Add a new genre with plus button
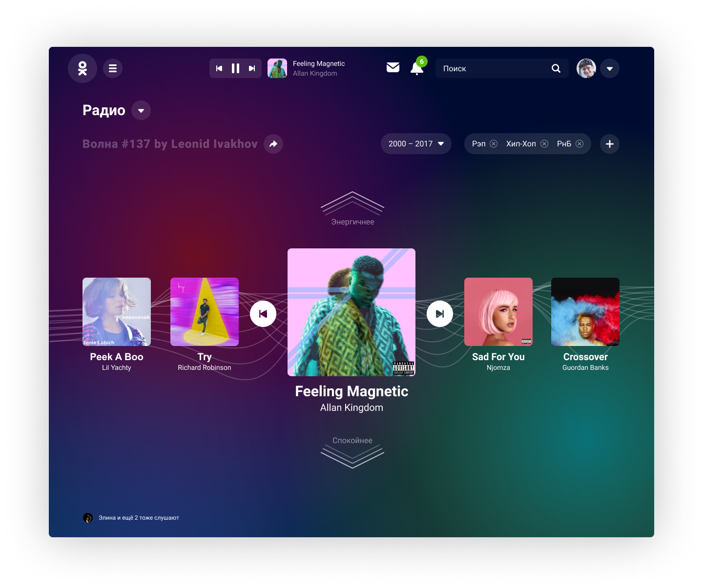Image resolution: width=703 pixels, height=588 pixels. pos(610,144)
